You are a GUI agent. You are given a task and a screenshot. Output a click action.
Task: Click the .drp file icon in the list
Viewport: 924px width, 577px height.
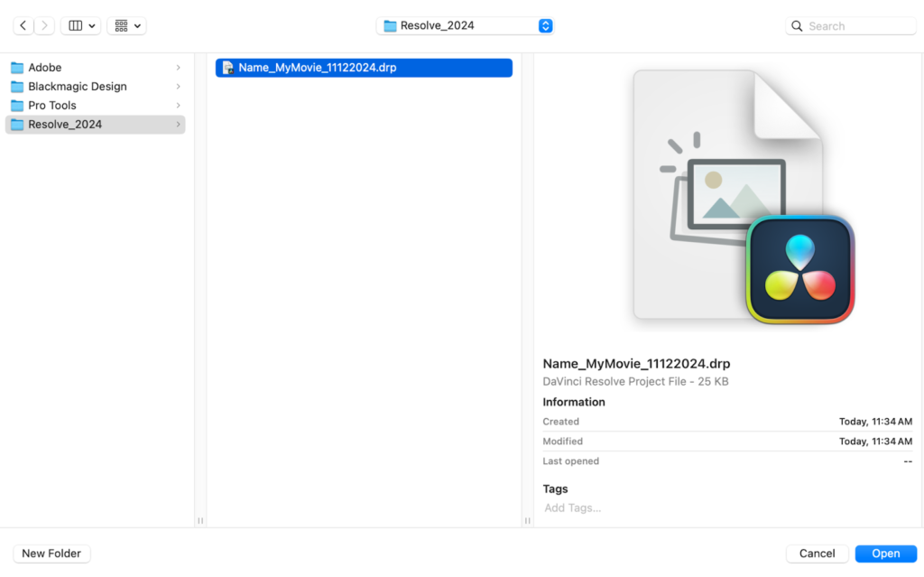pyautogui.click(x=228, y=68)
